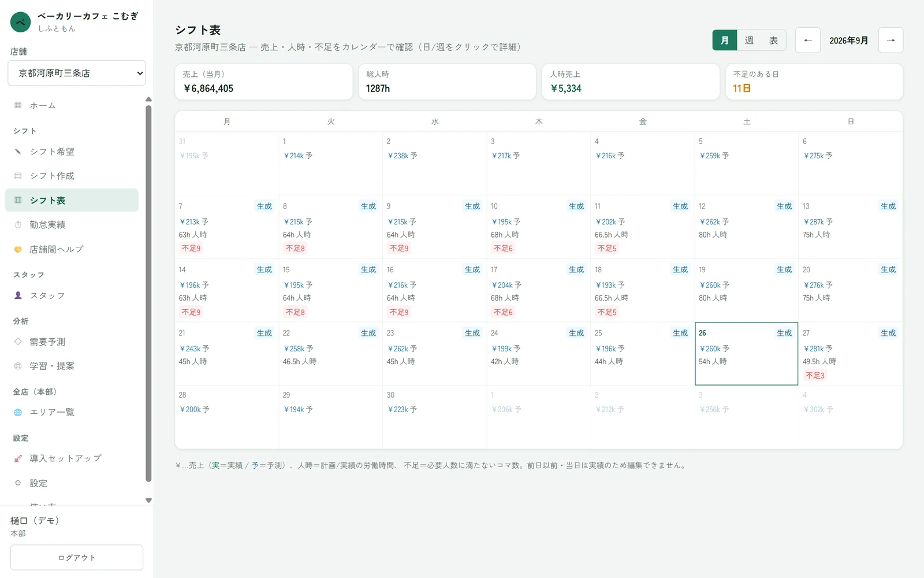Click the 導入セットアップ rocket icon
Screen dimensions: 924x578
[18, 458]
